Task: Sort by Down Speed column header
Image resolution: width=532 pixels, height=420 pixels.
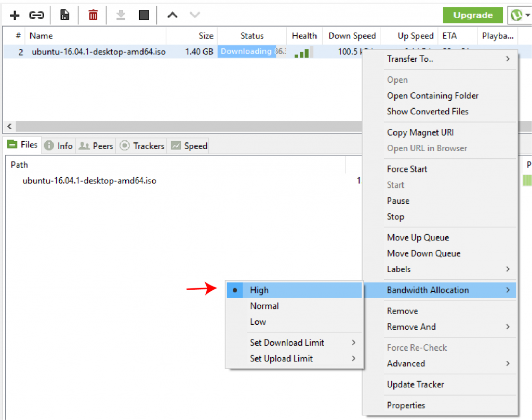Action: pos(352,36)
